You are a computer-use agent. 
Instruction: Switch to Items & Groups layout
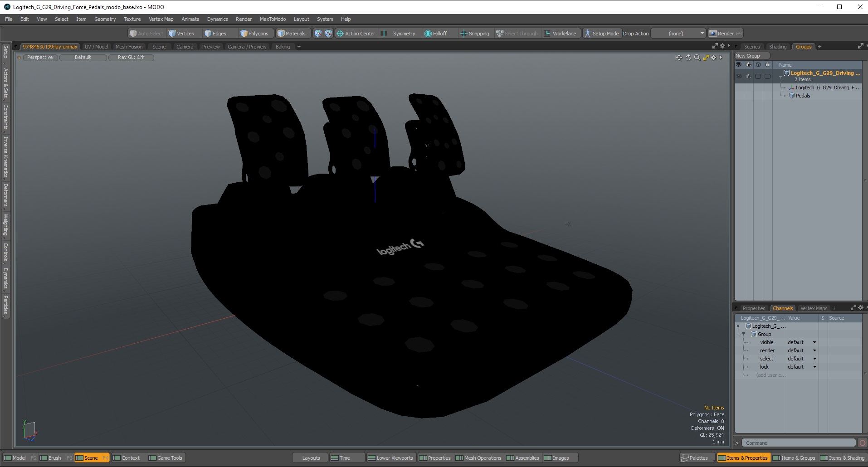[794, 458]
